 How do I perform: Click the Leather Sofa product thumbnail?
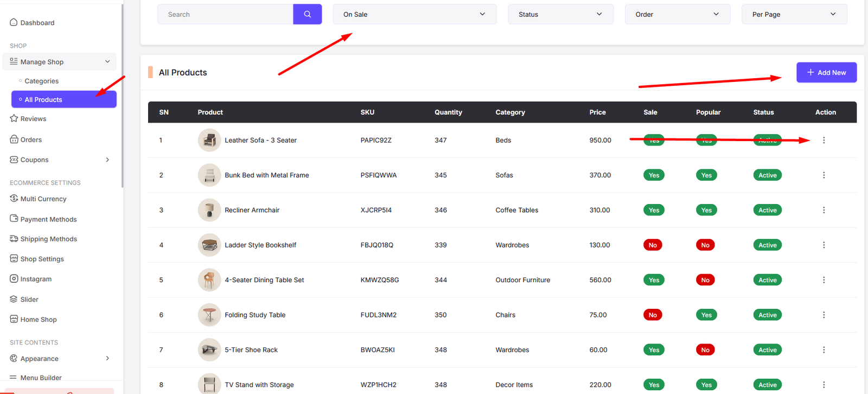click(x=209, y=140)
